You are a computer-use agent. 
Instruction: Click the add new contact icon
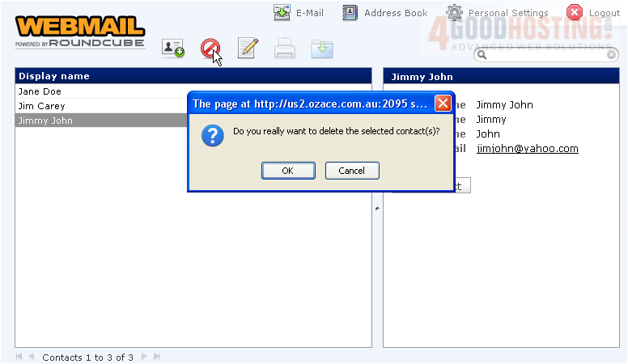click(172, 49)
